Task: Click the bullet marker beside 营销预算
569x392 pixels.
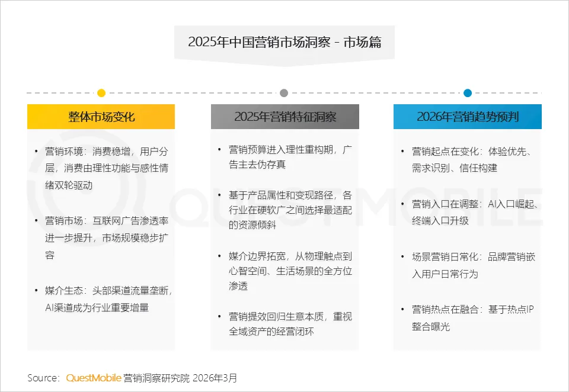Action: [219, 149]
